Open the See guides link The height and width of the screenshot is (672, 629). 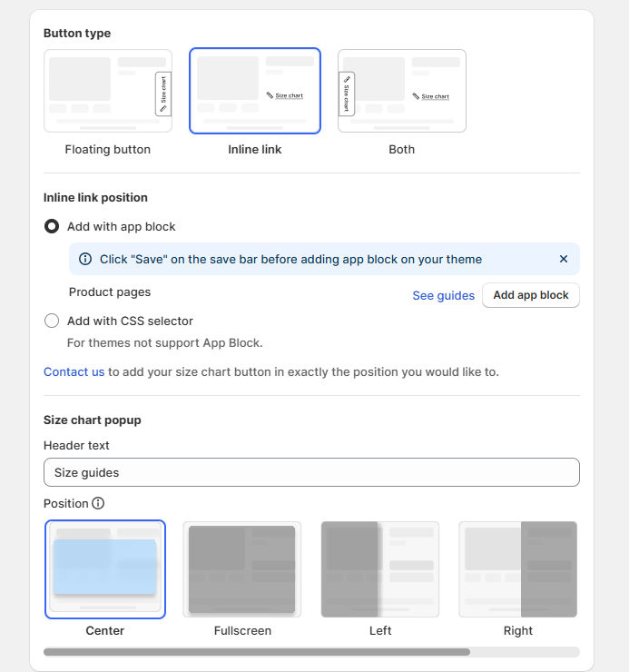pos(444,295)
